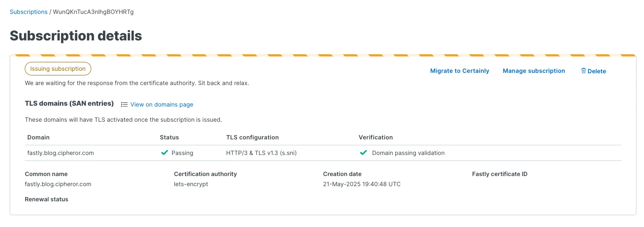
Task: Click the Domain column header
Action: (x=38, y=137)
